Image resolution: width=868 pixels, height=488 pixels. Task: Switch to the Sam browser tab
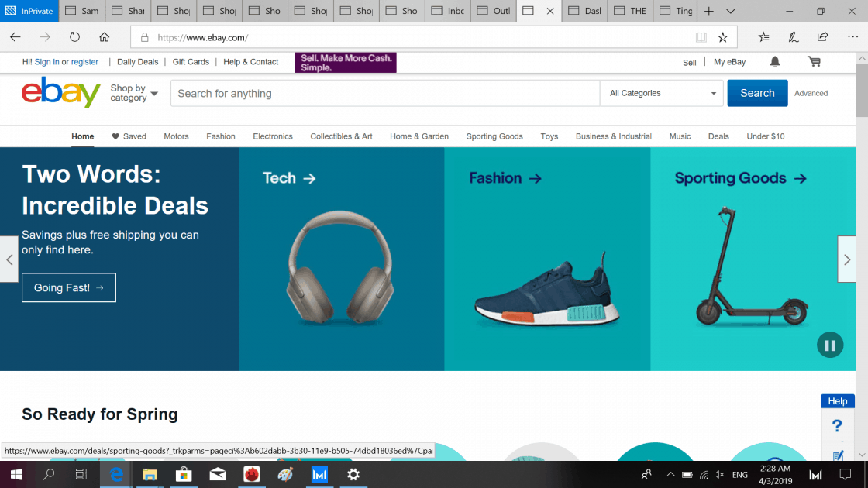pyautogui.click(x=82, y=11)
